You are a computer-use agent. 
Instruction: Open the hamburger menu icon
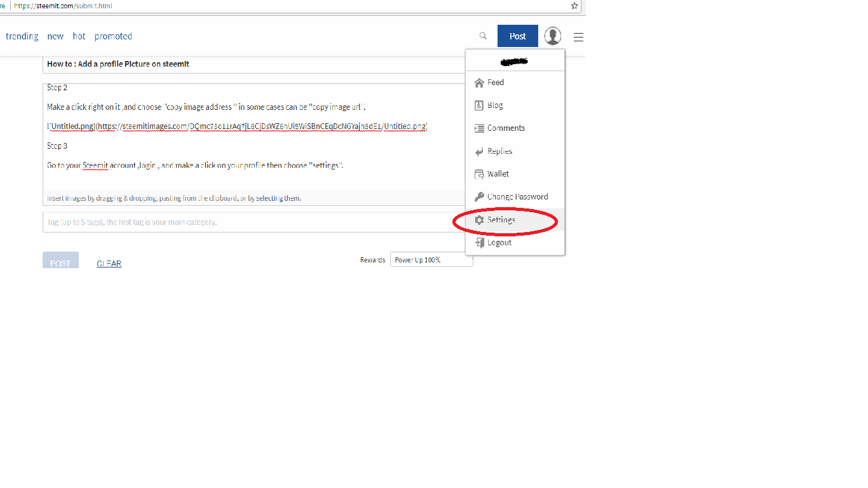[x=578, y=37]
